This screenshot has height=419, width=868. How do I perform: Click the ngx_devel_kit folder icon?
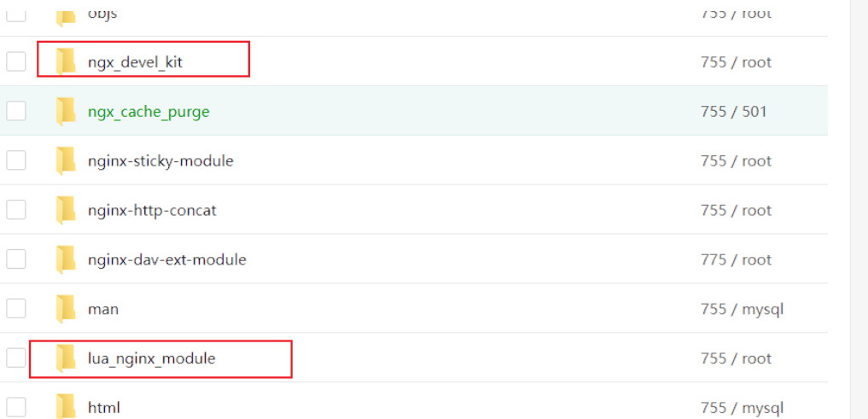pos(66,61)
